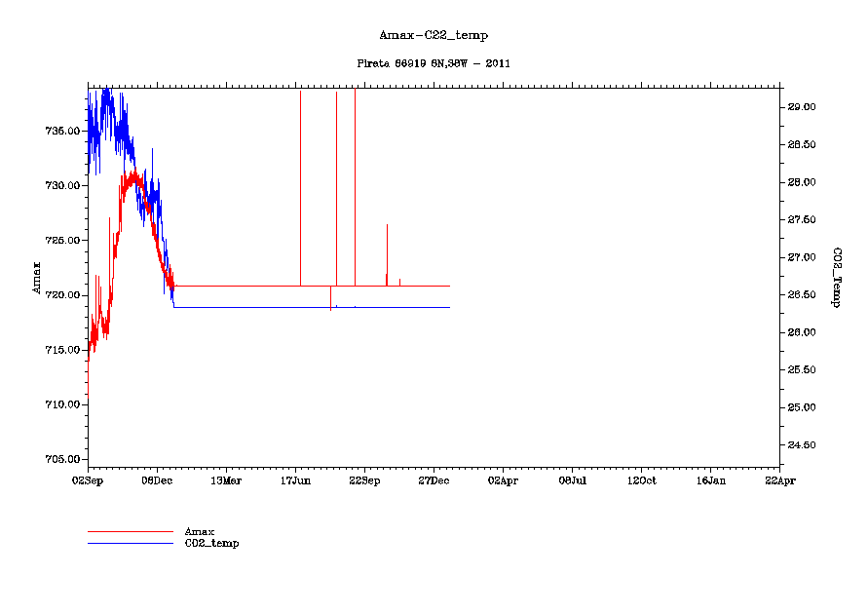Image resolution: width=868 pixels, height=614 pixels.
Task: Click the CO2_temp legend label
Action: click(x=211, y=543)
